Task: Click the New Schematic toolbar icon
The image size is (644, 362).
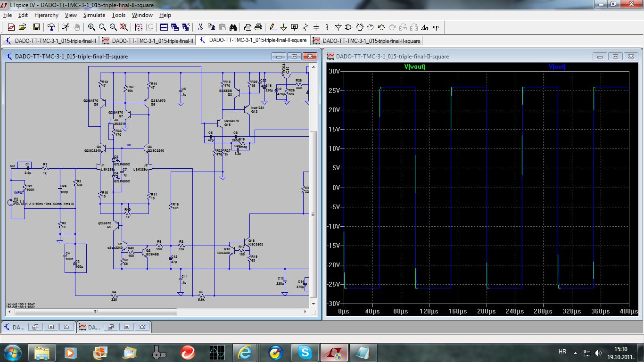Action: click(11, 27)
